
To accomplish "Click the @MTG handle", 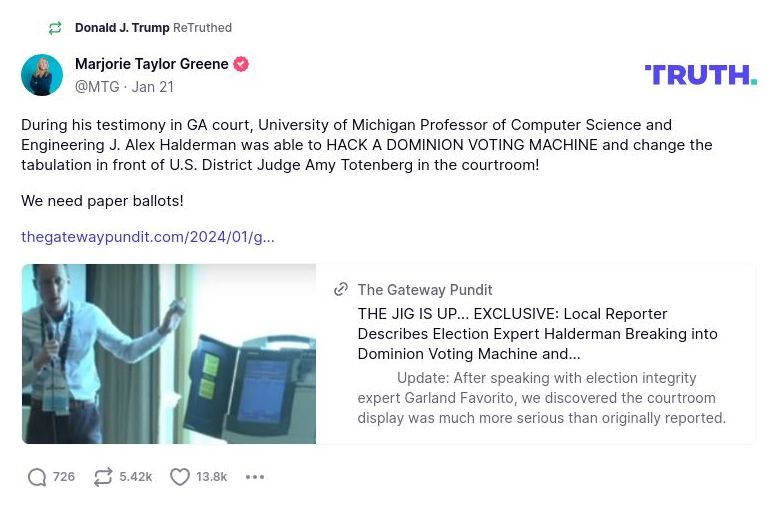I will [x=97, y=87].
